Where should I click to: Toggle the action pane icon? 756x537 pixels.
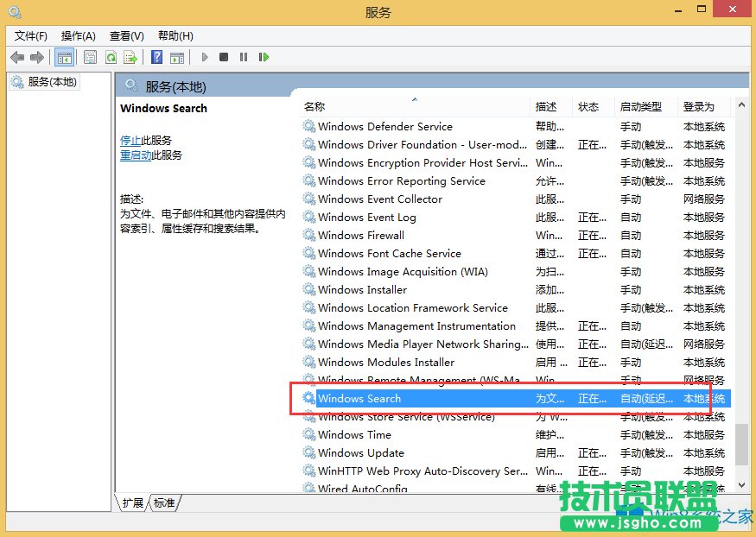(x=177, y=57)
